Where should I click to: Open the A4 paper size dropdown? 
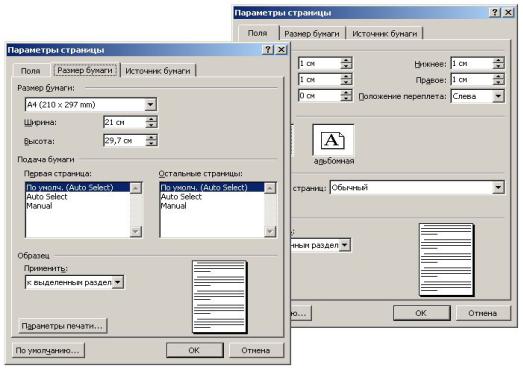tap(150, 105)
